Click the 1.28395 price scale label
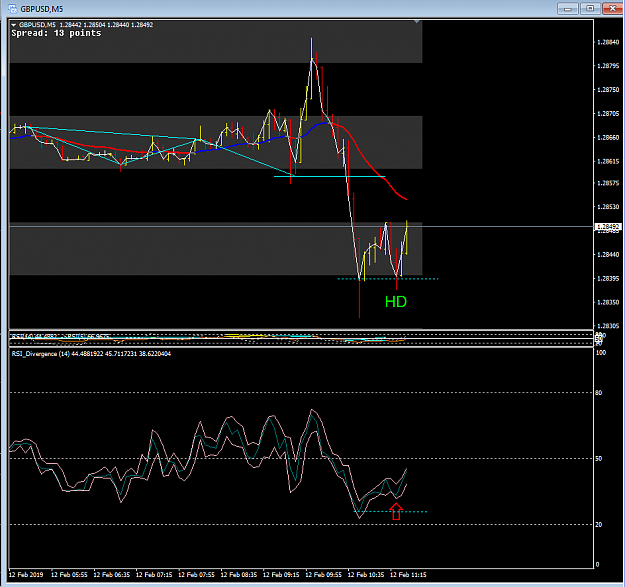 [x=608, y=278]
